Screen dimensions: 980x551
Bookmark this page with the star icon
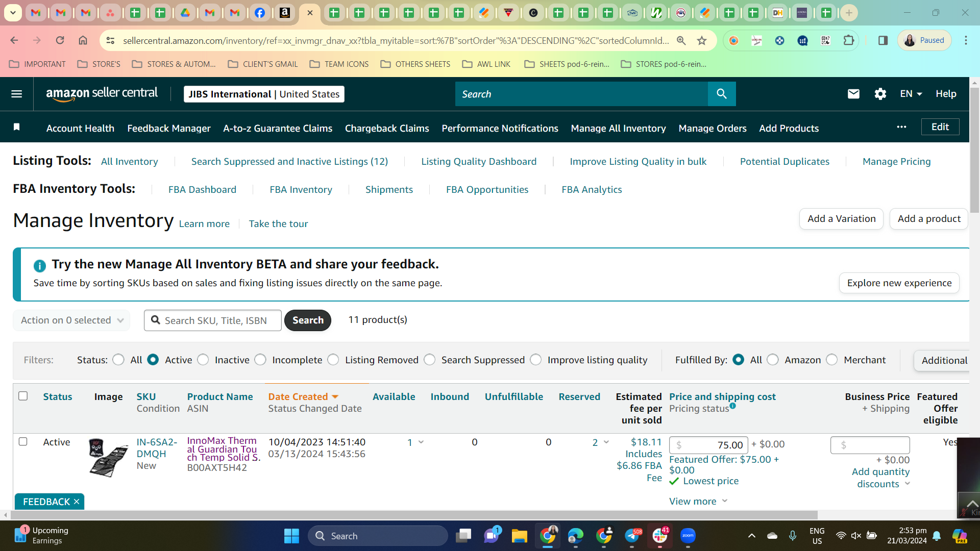702,40
